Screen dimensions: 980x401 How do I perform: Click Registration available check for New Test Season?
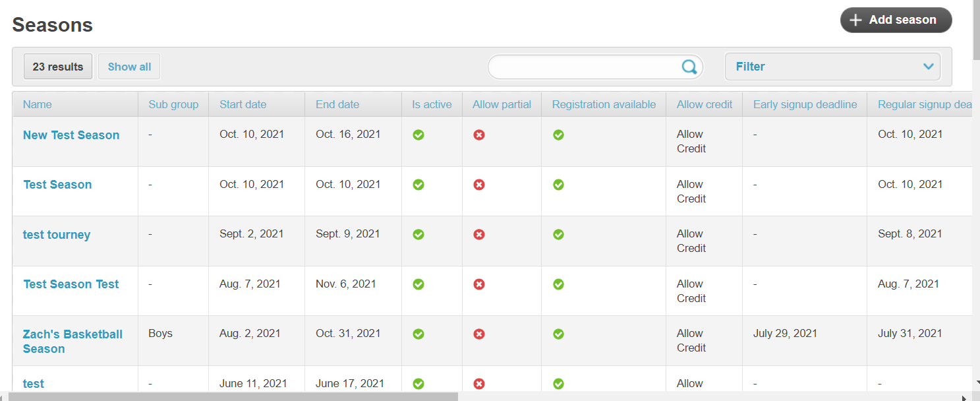558,135
